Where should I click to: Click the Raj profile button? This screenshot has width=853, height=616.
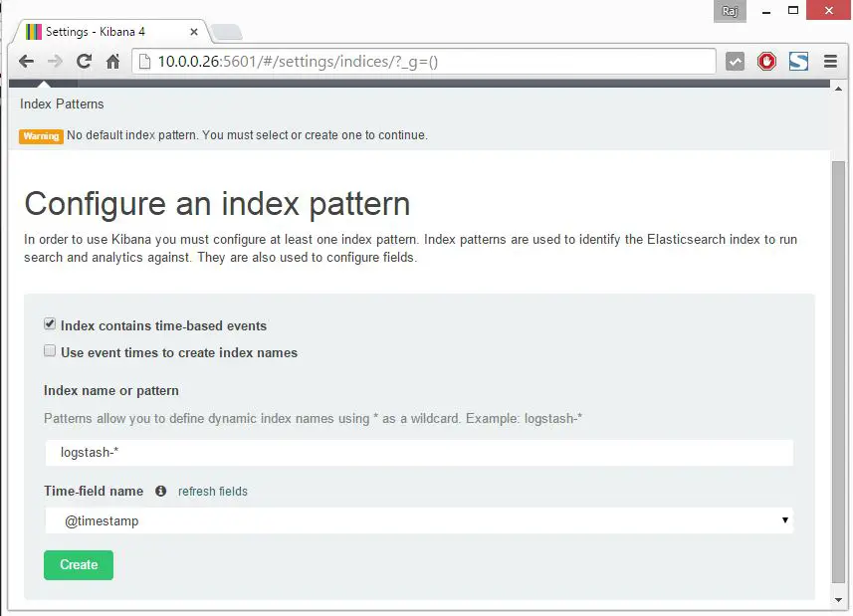point(730,11)
